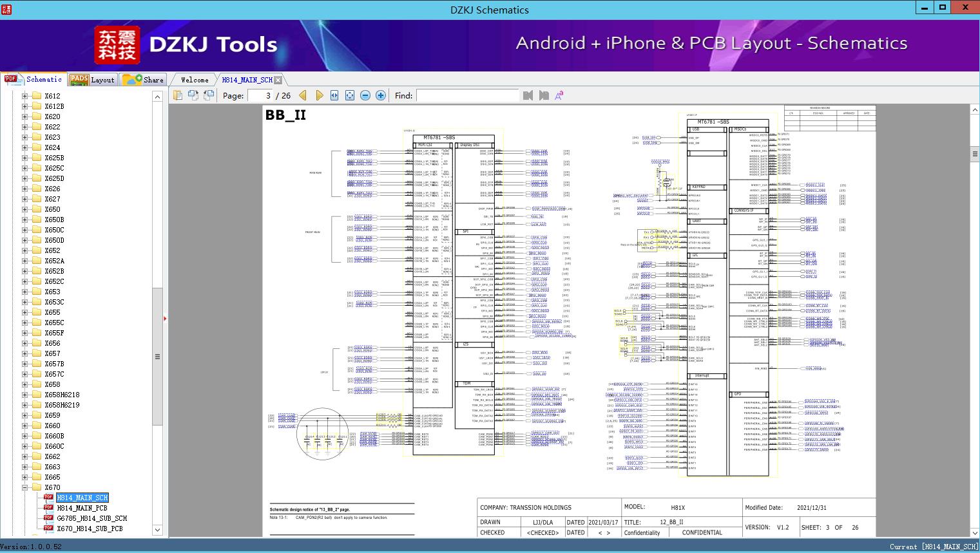Click the fit-page icon in the toolbar
Image resolution: width=980 pixels, height=553 pixels.
click(350, 95)
